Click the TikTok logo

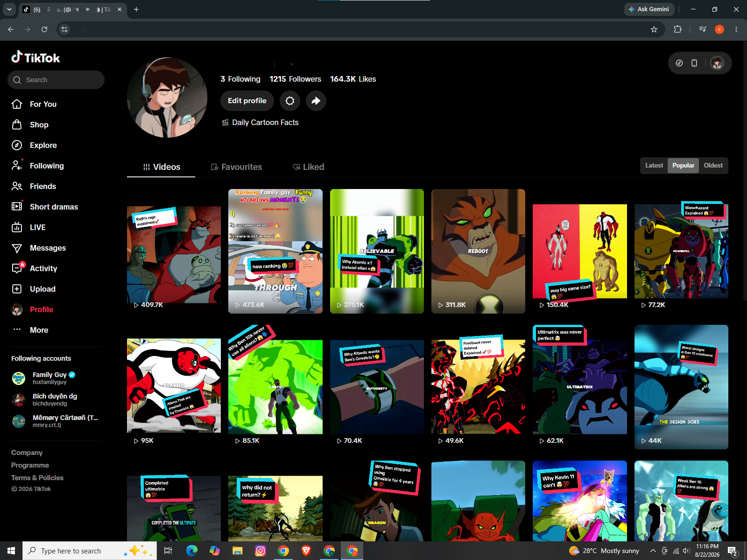pyautogui.click(x=36, y=57)
